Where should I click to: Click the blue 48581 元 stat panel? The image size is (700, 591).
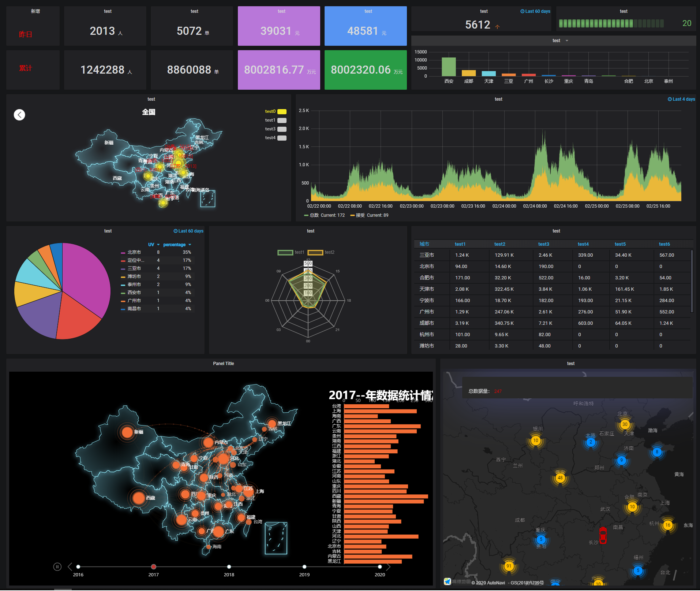pos(366,26)
